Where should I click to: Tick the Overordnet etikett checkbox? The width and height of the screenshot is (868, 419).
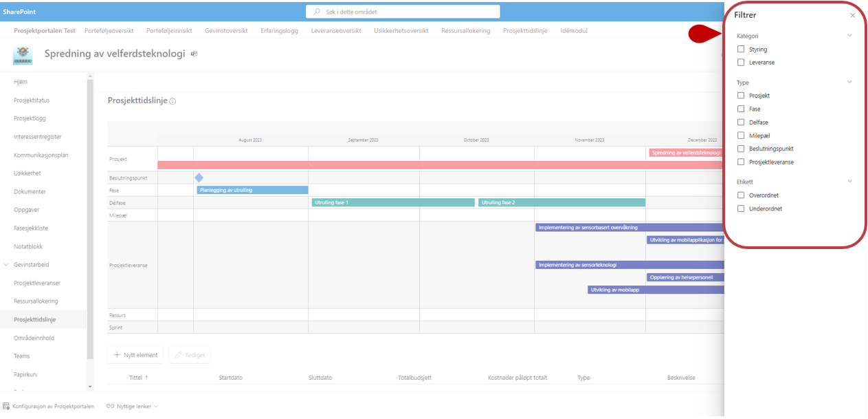(741, 195)
